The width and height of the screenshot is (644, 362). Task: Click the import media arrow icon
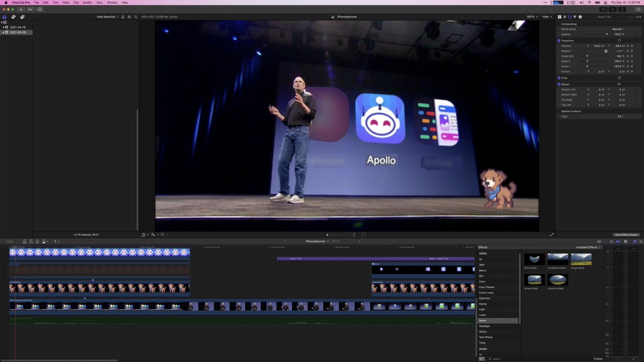click(x=21, y=9)
